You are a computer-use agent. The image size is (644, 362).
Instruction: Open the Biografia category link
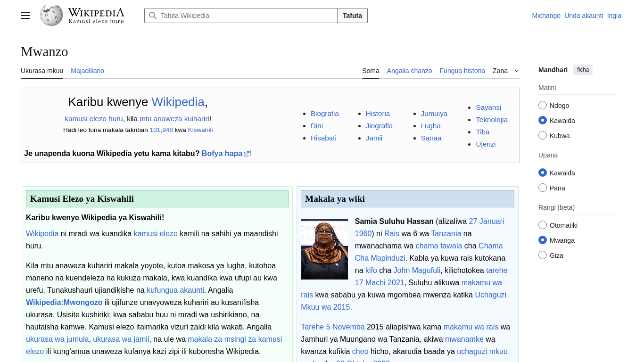[325, 114]
